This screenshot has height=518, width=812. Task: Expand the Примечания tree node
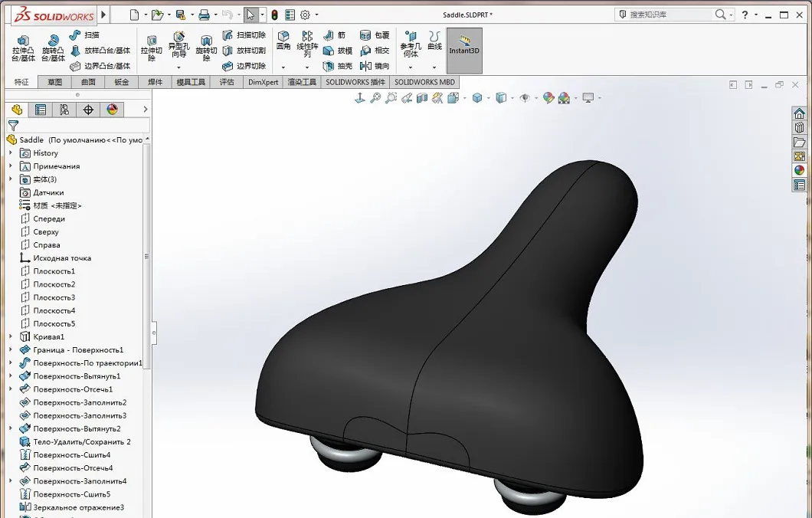coord(11,166)
